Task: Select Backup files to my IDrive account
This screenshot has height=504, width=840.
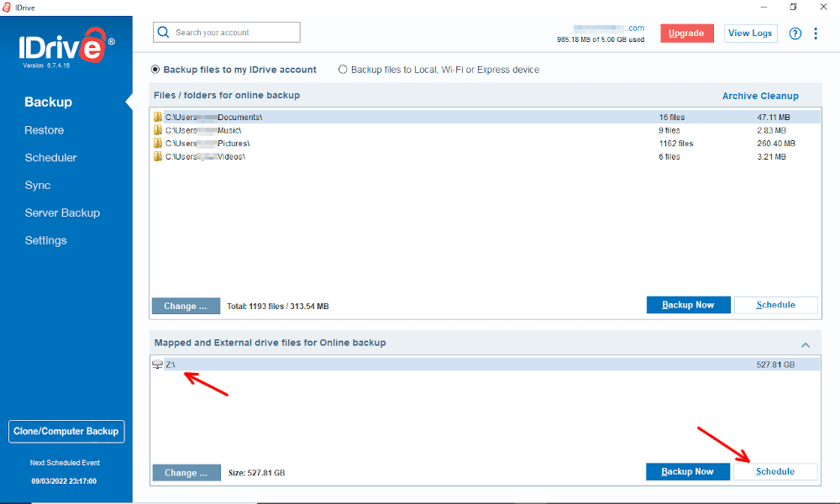Action: click(x=234, y=70)
